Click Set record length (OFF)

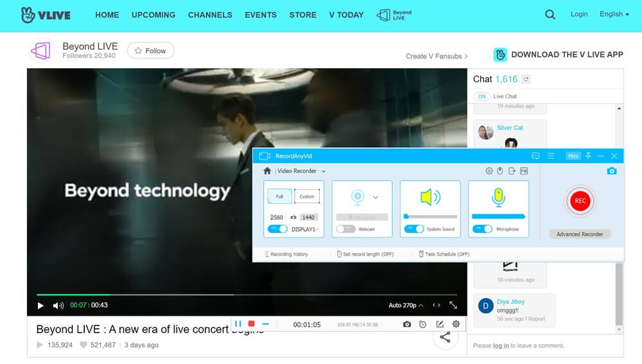coord(365,254)
